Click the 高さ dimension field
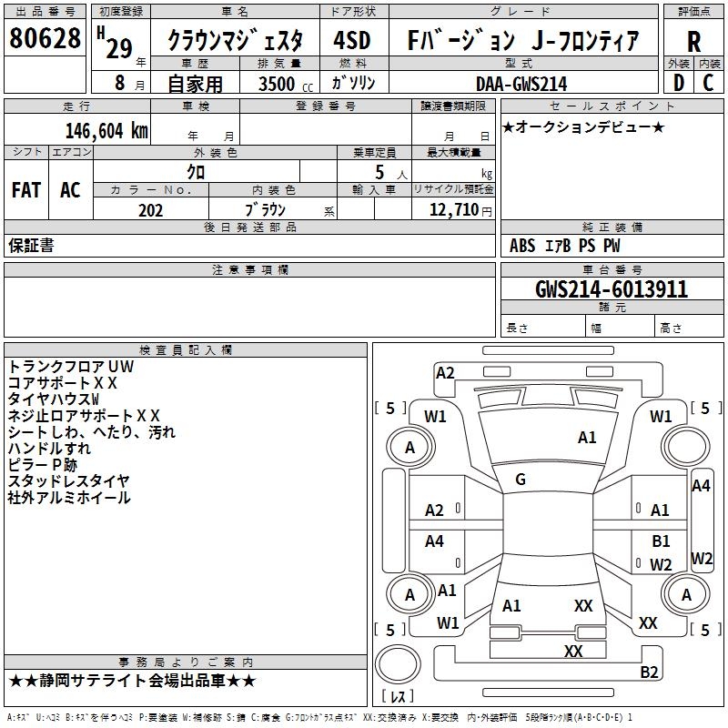Screen dimensions: 728x728 (x=689, y=328)
